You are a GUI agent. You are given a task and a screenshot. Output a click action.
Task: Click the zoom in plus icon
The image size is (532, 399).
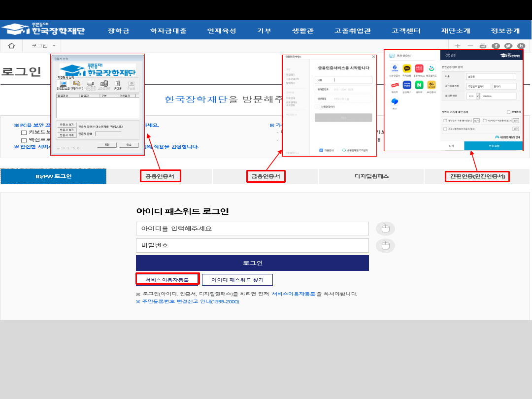[x=458, y=46]
